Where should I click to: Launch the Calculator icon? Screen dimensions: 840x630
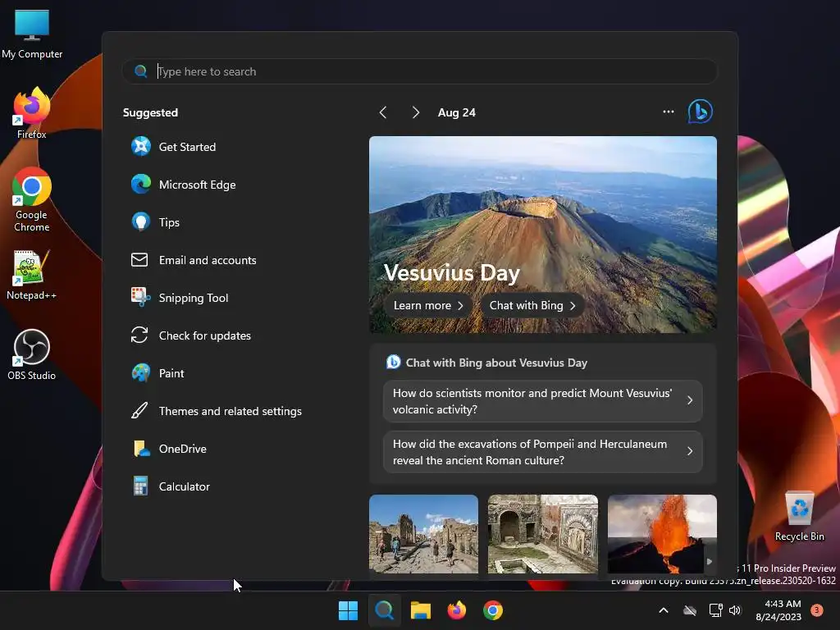tap(140, 486)
